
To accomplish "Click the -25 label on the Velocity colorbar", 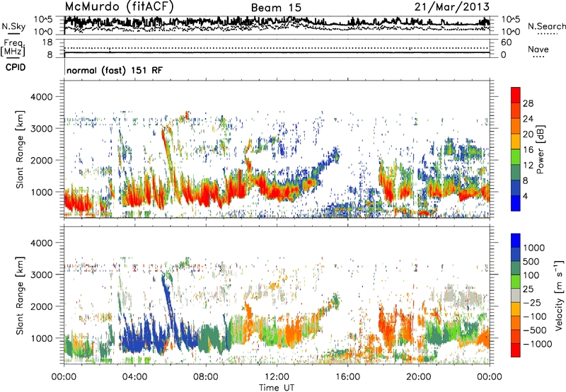I will pyautogui.click(x=531, y=303).
